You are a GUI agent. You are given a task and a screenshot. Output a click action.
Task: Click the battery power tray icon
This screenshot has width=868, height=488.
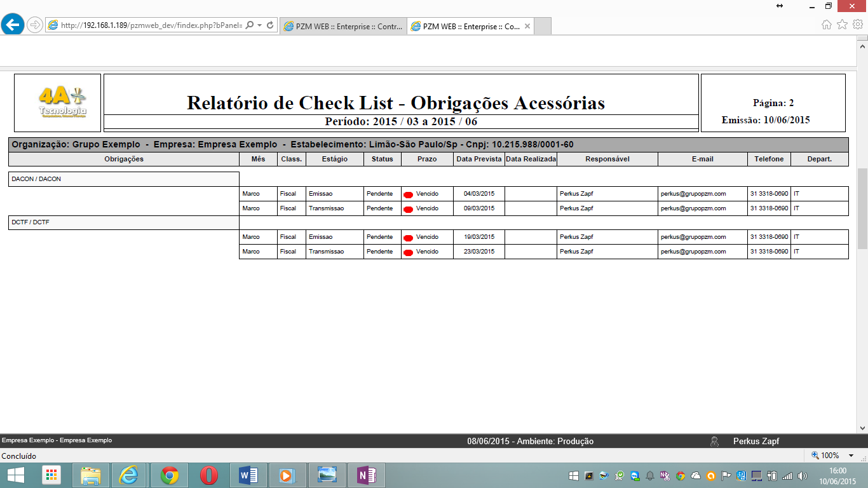(772, 475)
